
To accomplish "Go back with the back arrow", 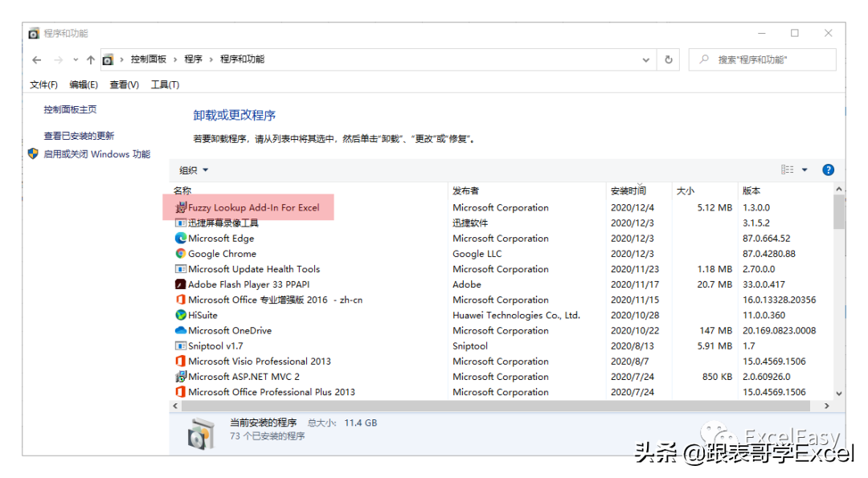I will tap(36, 59).
